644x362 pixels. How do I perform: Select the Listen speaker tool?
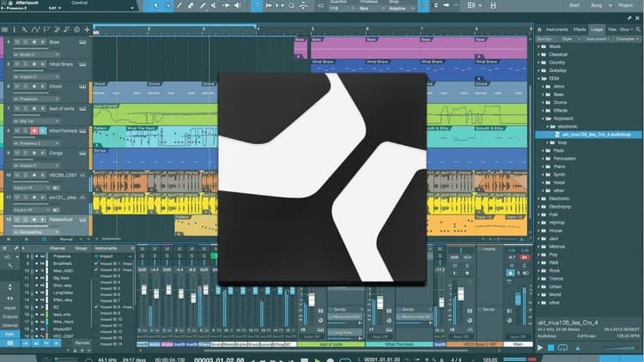237,6
